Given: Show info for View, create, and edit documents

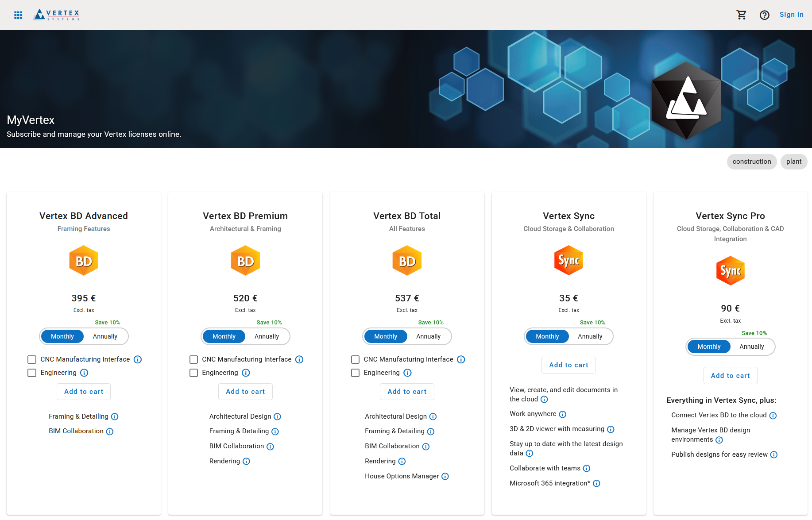Looking at the screenshot, I should point(544,399).
